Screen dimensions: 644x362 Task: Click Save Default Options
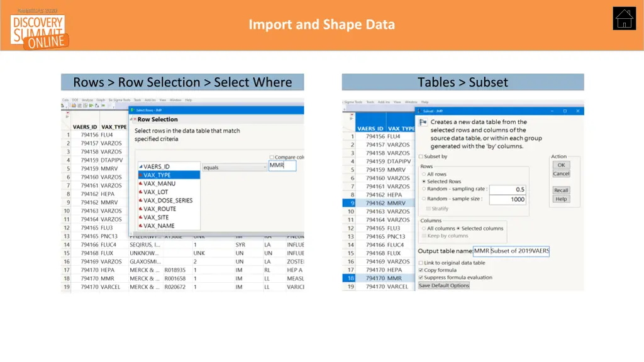click(444, 285)
